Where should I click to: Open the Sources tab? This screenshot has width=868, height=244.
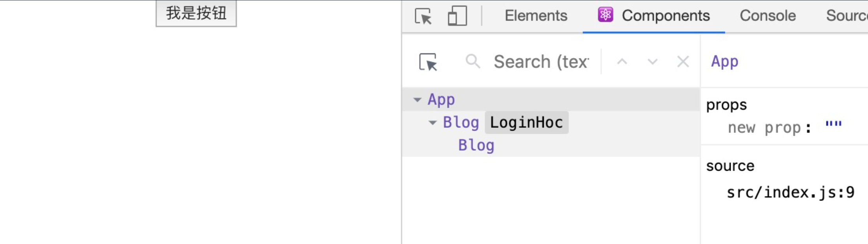(x=846, y=16)
